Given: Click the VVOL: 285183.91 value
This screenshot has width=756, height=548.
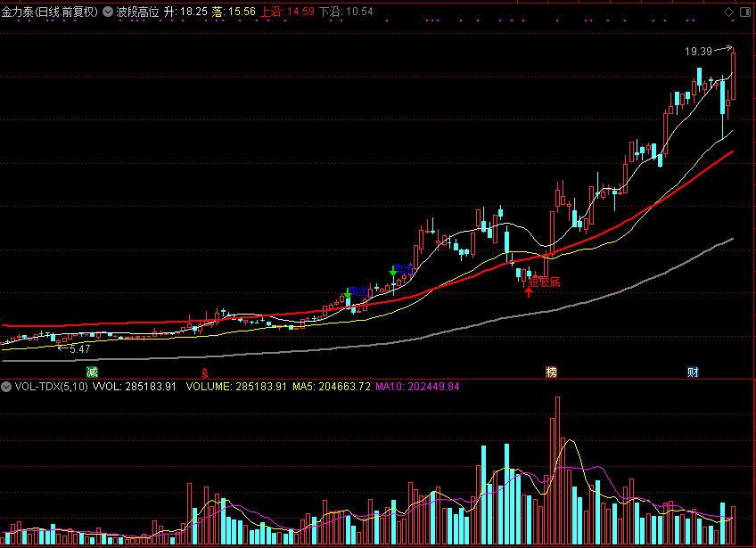Looking at the screenshot, I should click(x=135, y=387).
